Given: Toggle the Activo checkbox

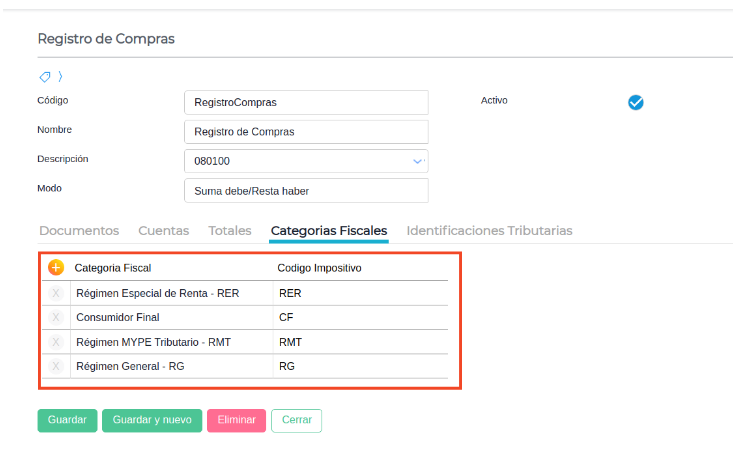Looking at the screenshot, I should tap(635, 102).
